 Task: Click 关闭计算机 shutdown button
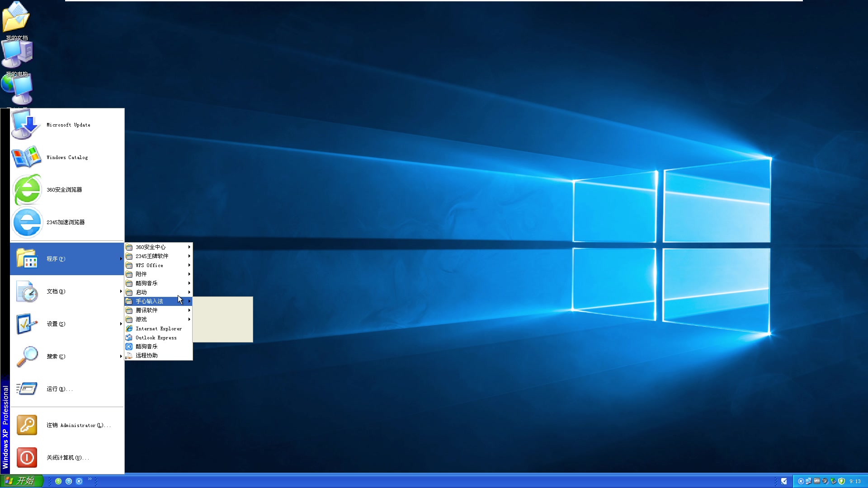68,457
